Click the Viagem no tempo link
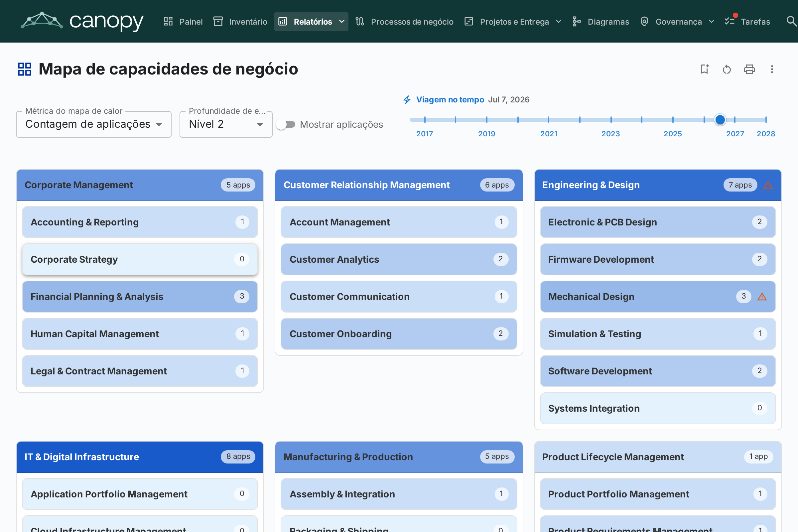The width and height of the screenshot is (798, 532). click(450, 100)
